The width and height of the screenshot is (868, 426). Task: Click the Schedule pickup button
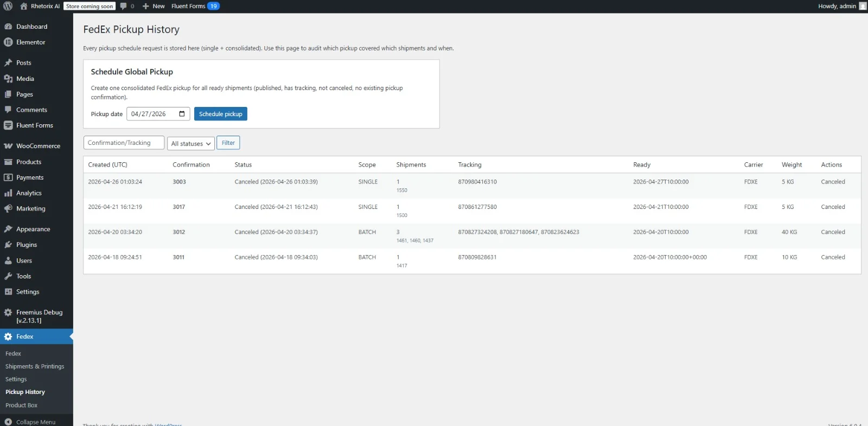[x=221, y=114]
